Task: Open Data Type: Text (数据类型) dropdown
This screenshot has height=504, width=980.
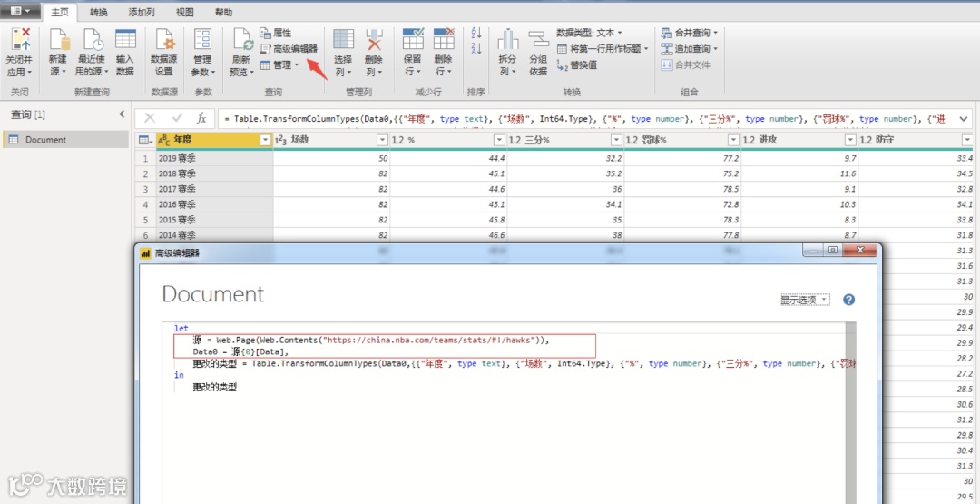Action: (590, 33)
